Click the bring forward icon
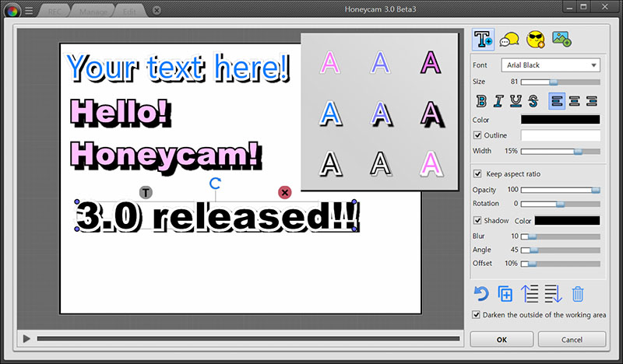This screenshot has height=364, width=623. (530, 294)
